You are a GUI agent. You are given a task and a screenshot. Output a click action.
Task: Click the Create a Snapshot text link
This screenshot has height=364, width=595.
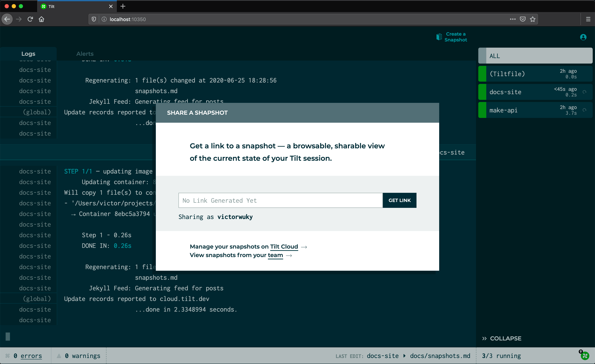point(456,37)
